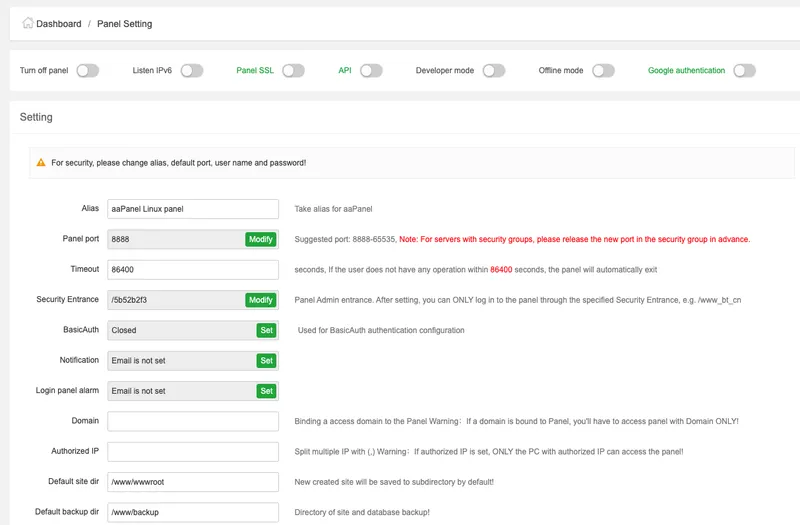Toggle the Turn off panel switch
Image resolution: width=800 pixels, height=525 pixels.
pos(88,71)
